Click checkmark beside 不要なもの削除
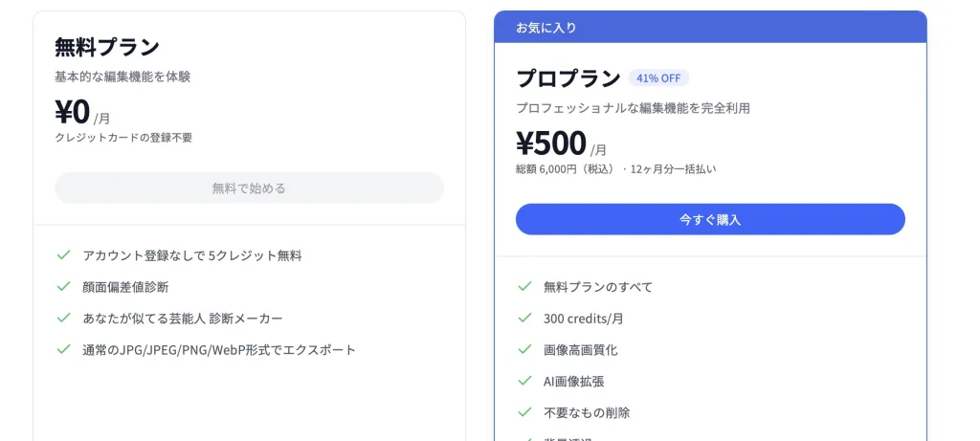980x441 pixels. 525,412
